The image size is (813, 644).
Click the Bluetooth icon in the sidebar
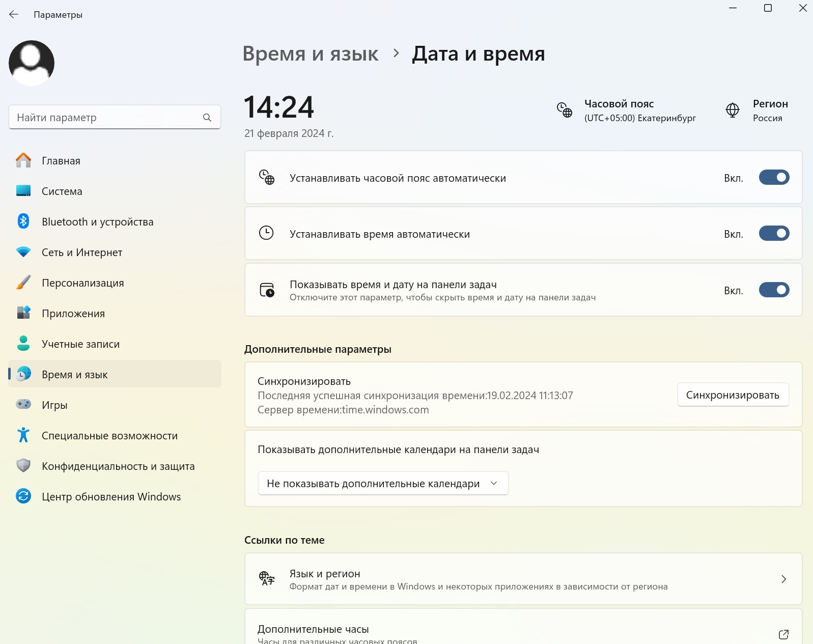(x=23, y=221)
